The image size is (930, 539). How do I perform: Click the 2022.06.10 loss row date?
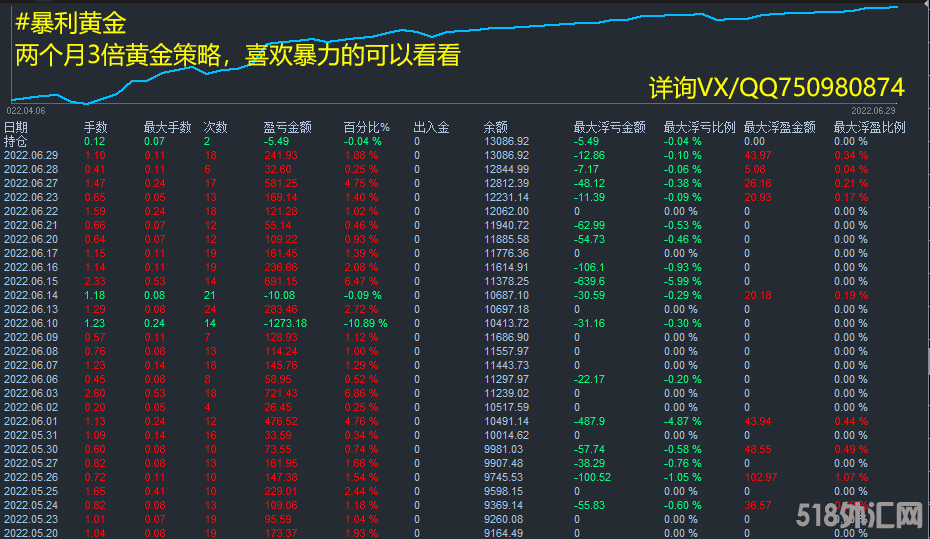[x=31, y=323]
